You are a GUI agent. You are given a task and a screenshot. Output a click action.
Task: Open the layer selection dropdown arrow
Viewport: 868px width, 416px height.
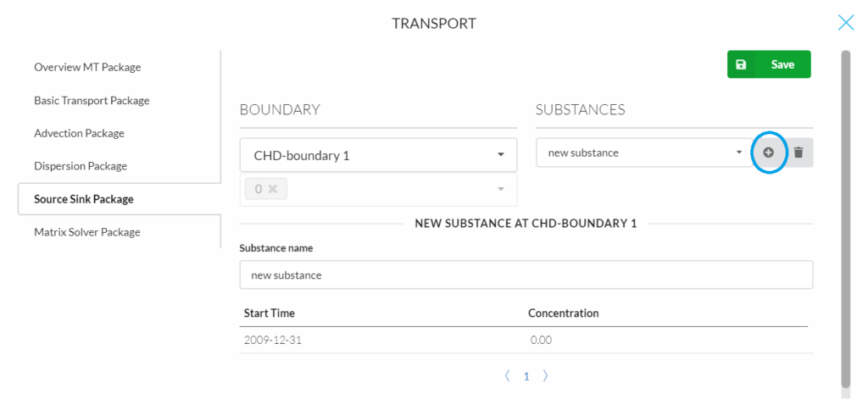pyautogui.click(x=500, y=189)
